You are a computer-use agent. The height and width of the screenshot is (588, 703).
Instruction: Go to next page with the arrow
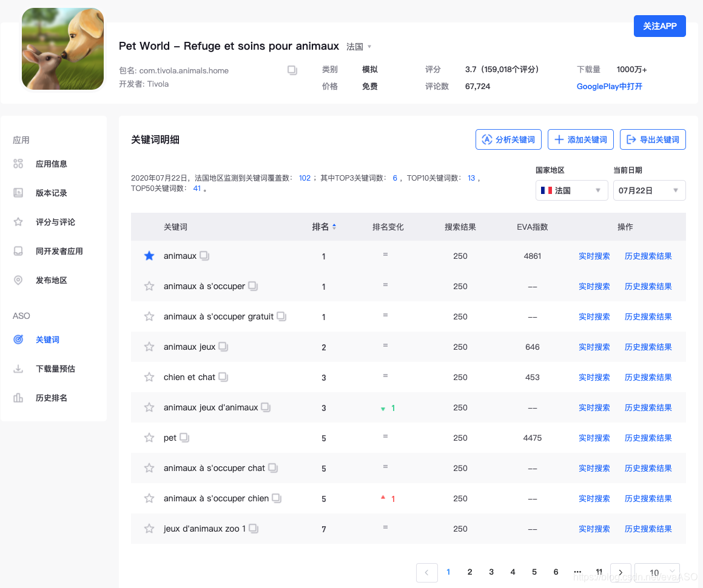tap(621, 572)
